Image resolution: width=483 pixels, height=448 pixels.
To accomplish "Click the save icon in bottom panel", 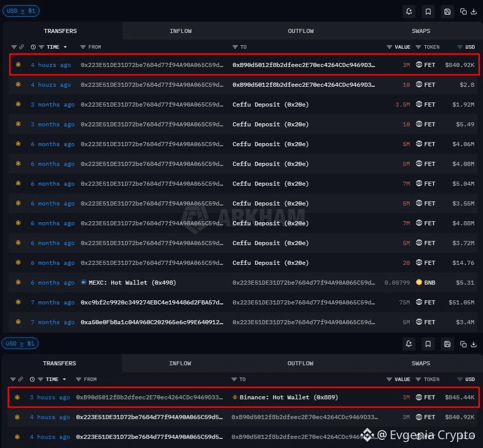I will 447,344.
